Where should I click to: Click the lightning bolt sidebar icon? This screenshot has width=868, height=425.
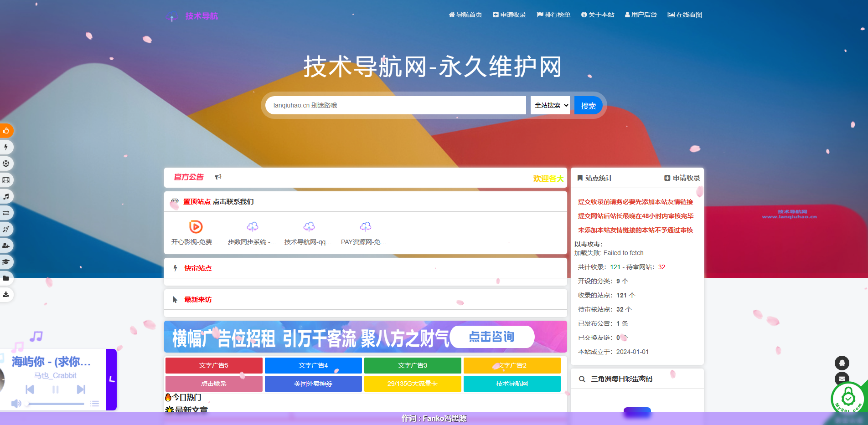6,147
